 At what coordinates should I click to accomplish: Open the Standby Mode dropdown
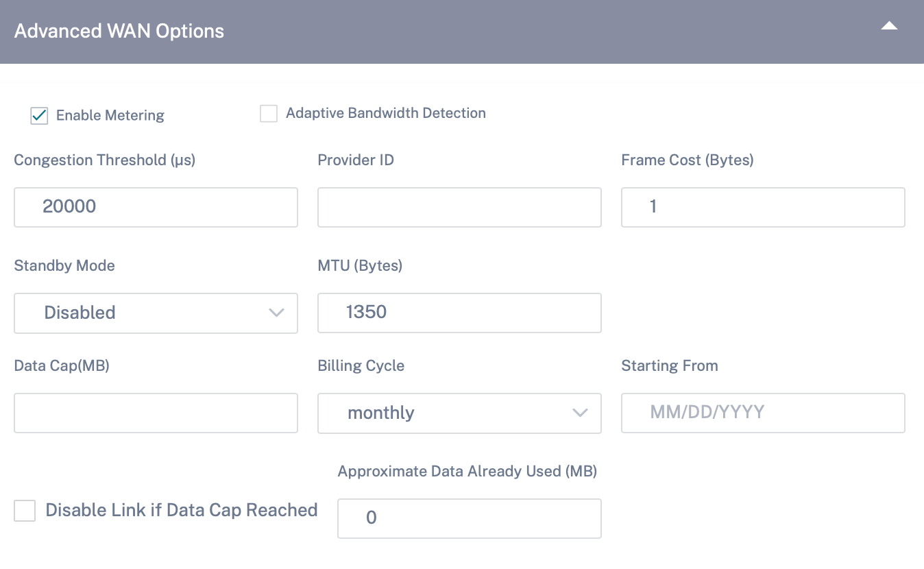(x=156, y=313)
